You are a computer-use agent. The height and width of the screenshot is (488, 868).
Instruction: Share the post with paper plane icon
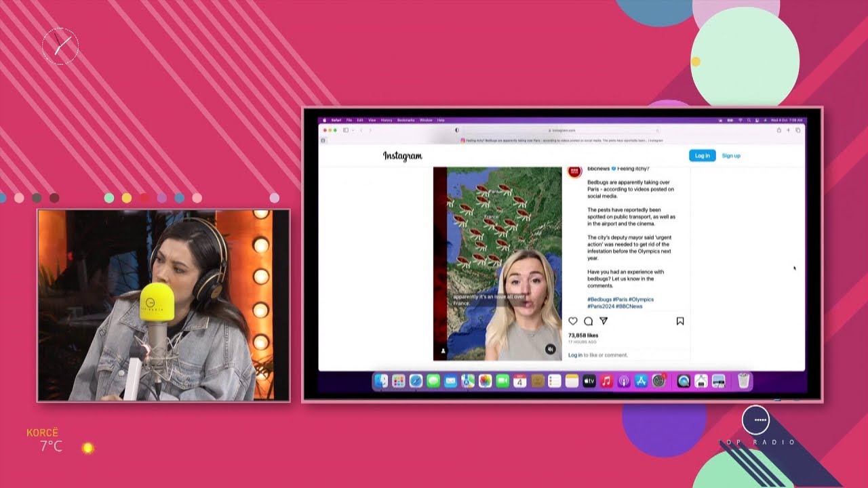pyautogui.click(x=604, y=321)
